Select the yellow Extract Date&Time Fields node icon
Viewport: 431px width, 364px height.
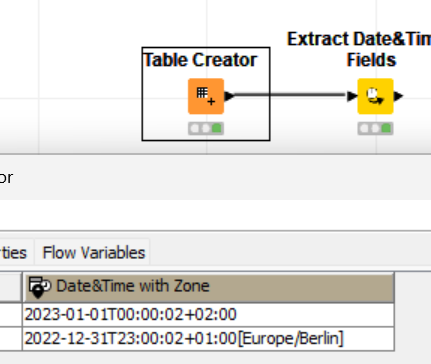click(375, 96)
